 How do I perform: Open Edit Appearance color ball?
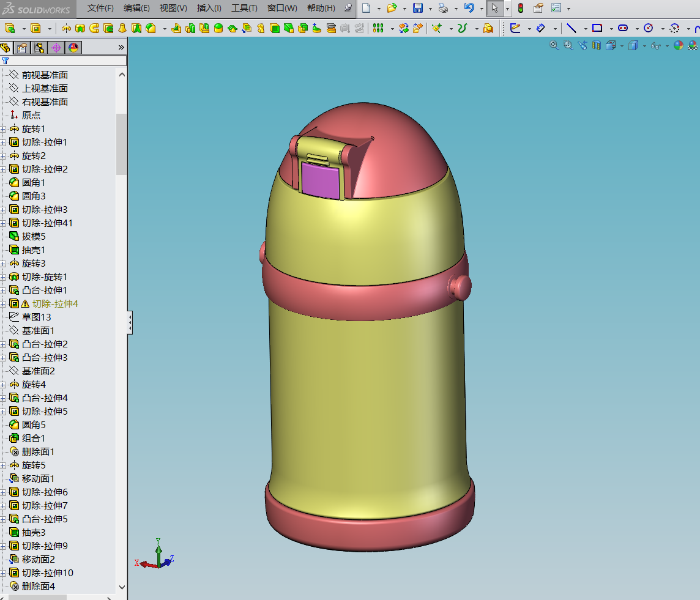[679, 45]
